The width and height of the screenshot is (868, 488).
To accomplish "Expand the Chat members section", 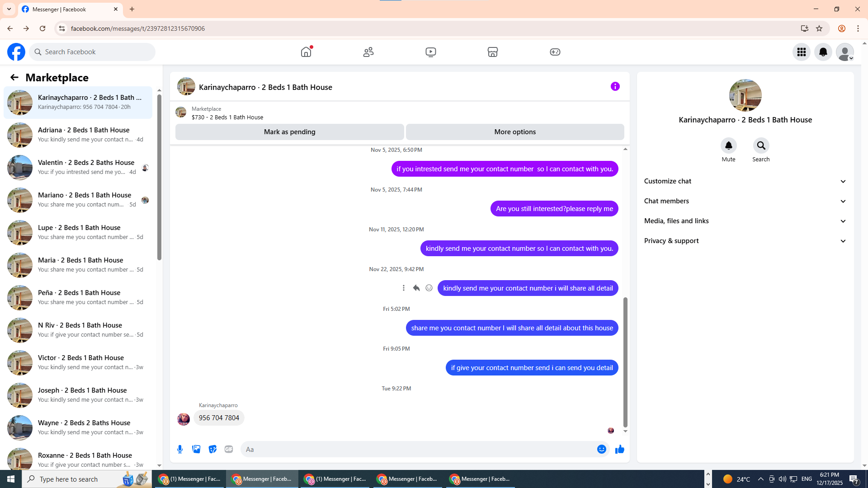I will point(745,201).
